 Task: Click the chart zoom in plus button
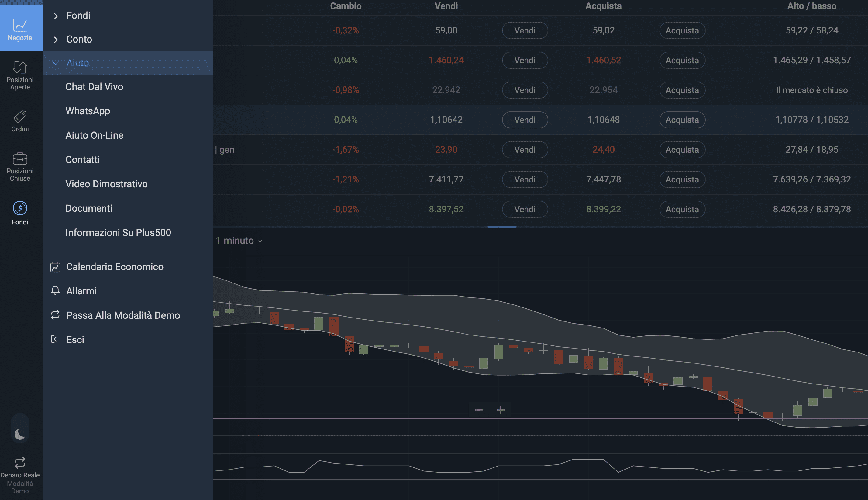(500, 410)
